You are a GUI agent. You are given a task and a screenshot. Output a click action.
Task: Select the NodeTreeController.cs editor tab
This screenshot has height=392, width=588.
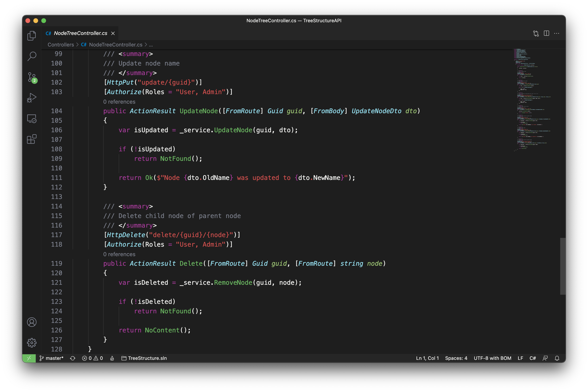pos(80,33)
